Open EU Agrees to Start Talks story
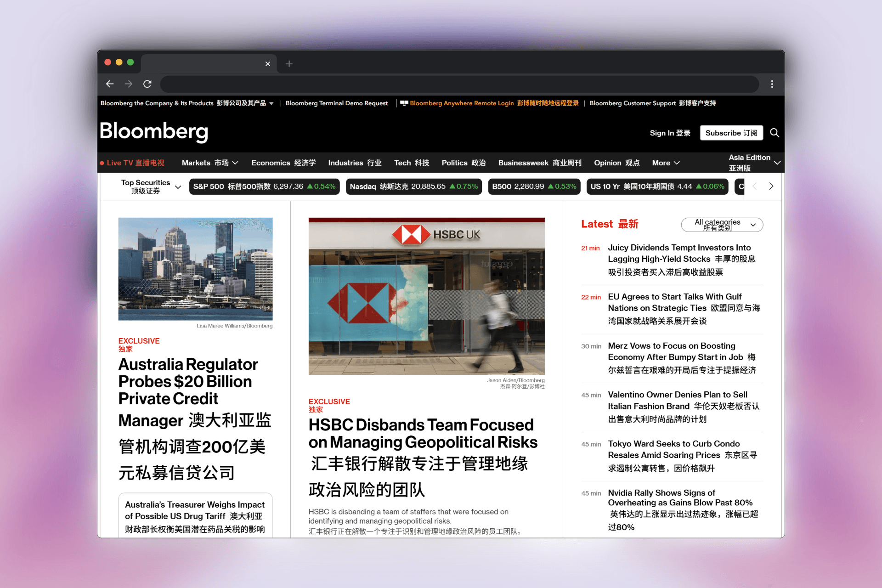This screenshot has height=588, width=882. tap(684, 309)
